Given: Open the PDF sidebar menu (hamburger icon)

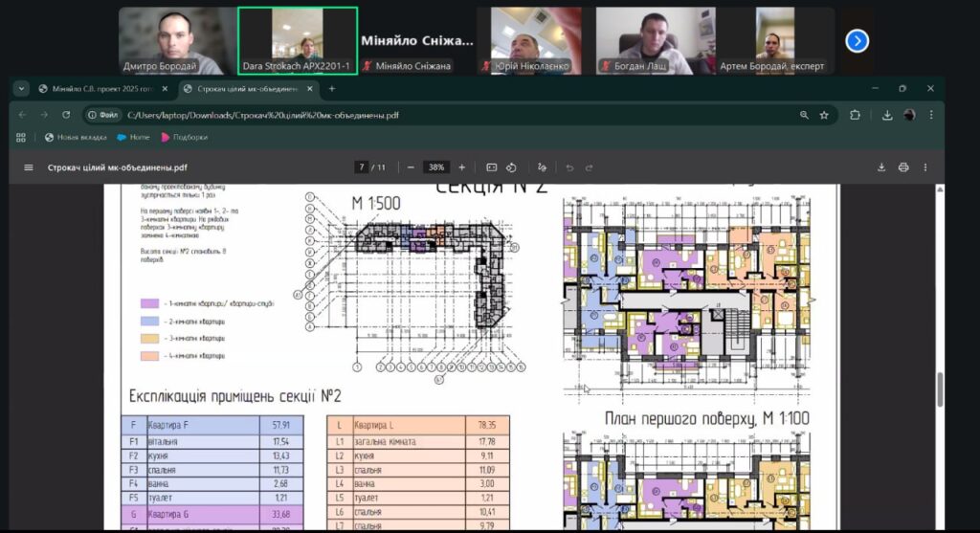Looking at the screenshot, I should [x=28, y=167].
